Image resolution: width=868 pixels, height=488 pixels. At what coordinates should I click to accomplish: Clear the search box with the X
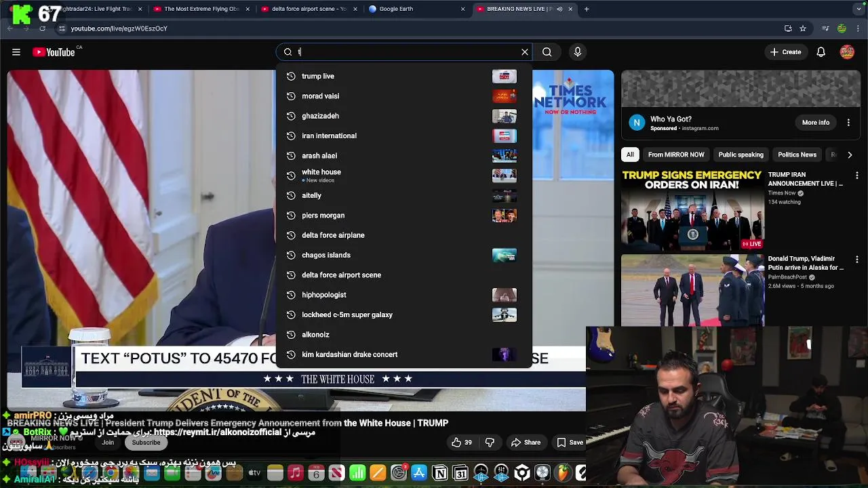point(525,52)
